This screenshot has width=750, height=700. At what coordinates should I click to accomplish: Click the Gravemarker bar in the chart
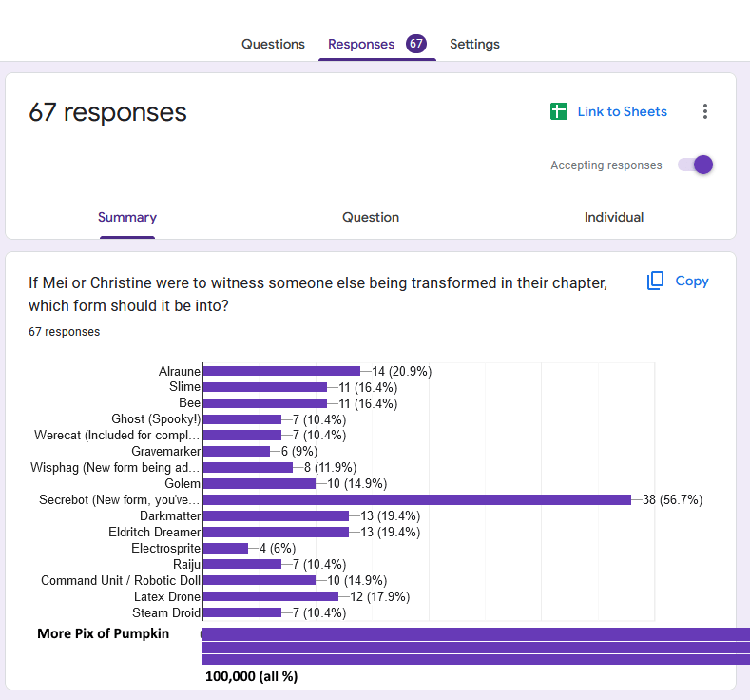(237, 451)
